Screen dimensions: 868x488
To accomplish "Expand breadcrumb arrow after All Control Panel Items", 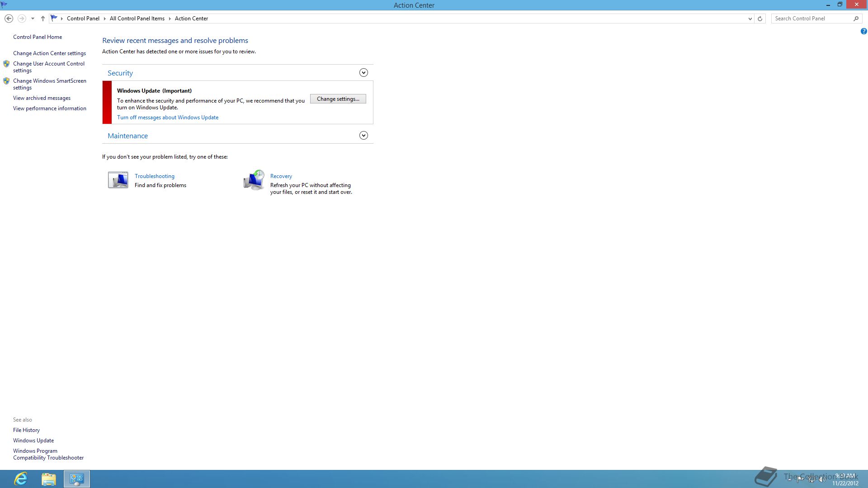I will [170, 19].
